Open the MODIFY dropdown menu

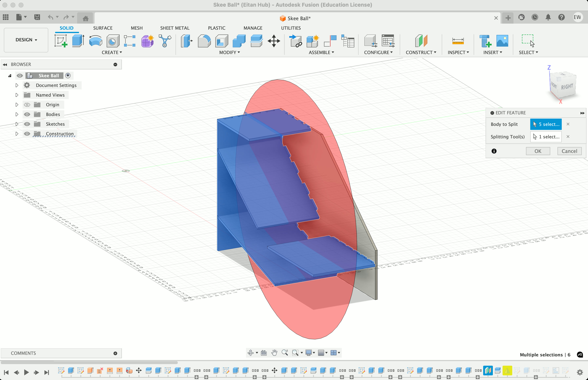[x=229, y=52]
